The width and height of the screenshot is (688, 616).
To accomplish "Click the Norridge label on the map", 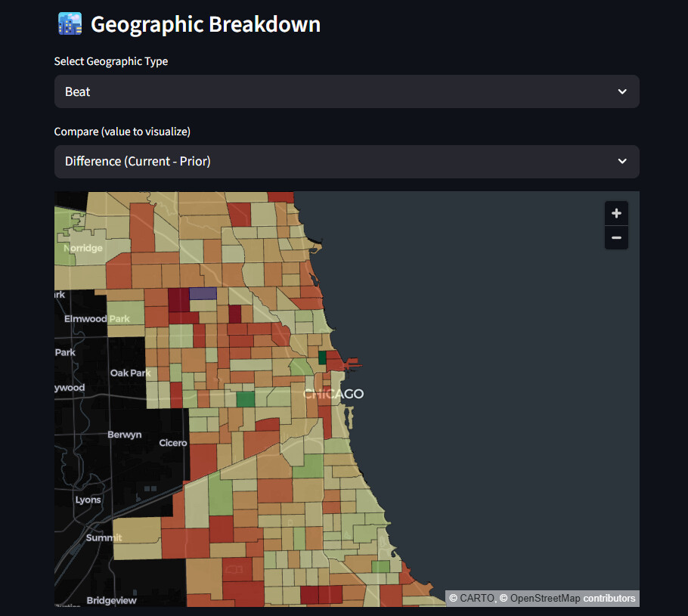I will [x=83, y=248].
